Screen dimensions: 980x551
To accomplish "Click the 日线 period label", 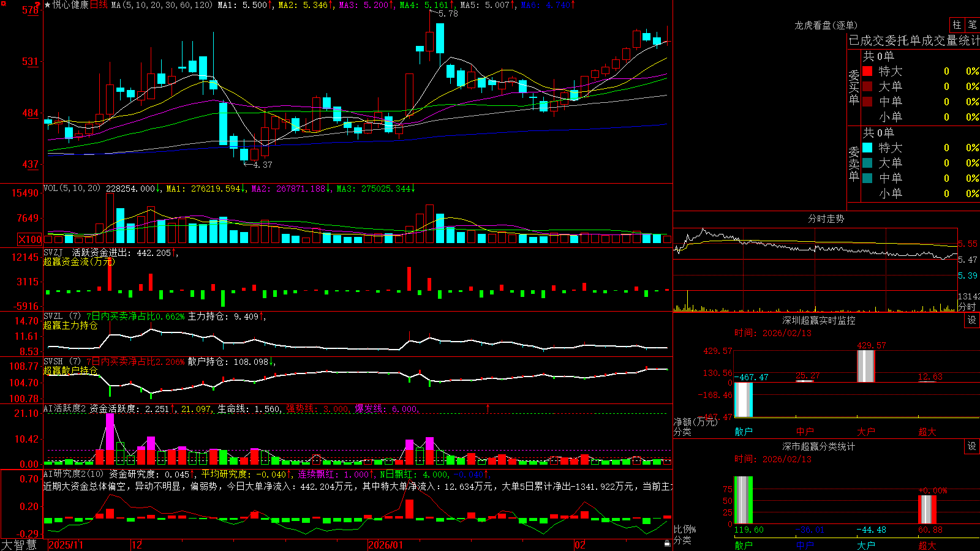I will pos(99,5).
